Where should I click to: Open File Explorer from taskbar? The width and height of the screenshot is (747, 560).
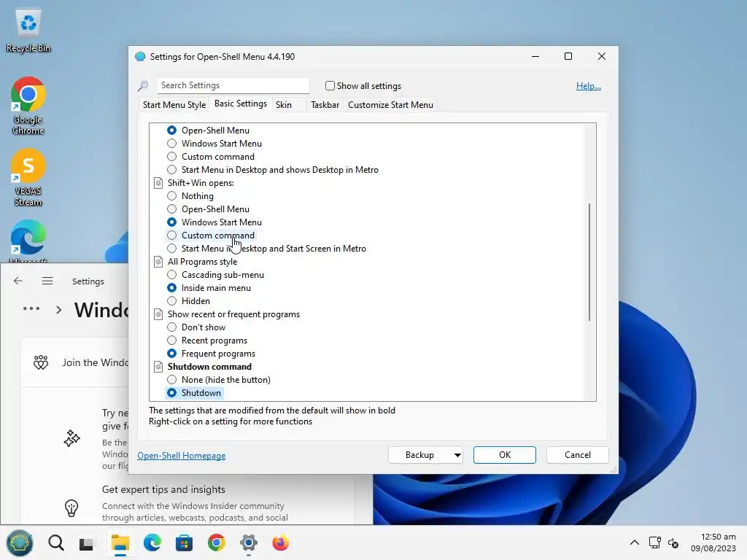120,542
